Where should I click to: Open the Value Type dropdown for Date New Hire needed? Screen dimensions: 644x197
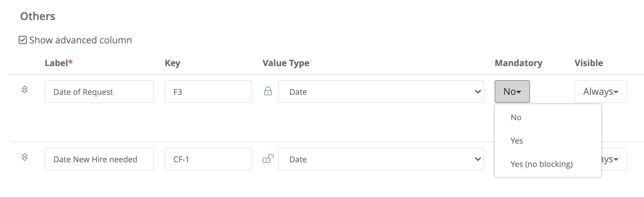[x=381, y=159]
